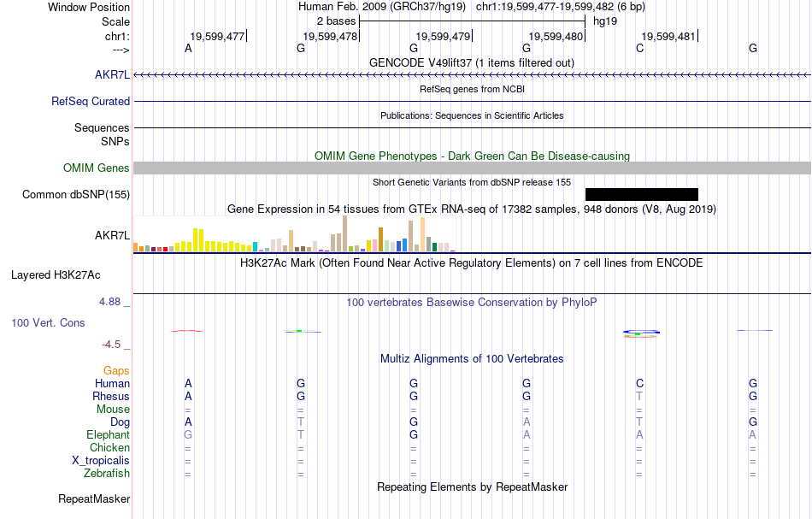
Task: Click the GTEx Gene Expression track title
Action: (472, 209)
